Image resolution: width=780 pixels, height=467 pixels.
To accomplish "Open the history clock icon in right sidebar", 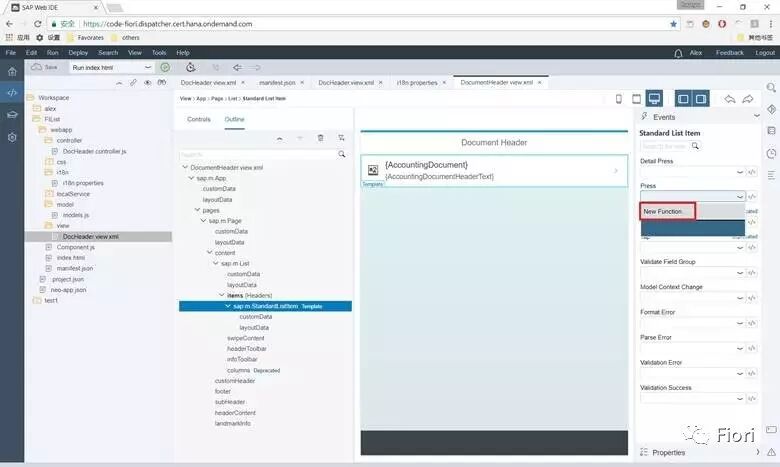I will [x=772, y=153].
